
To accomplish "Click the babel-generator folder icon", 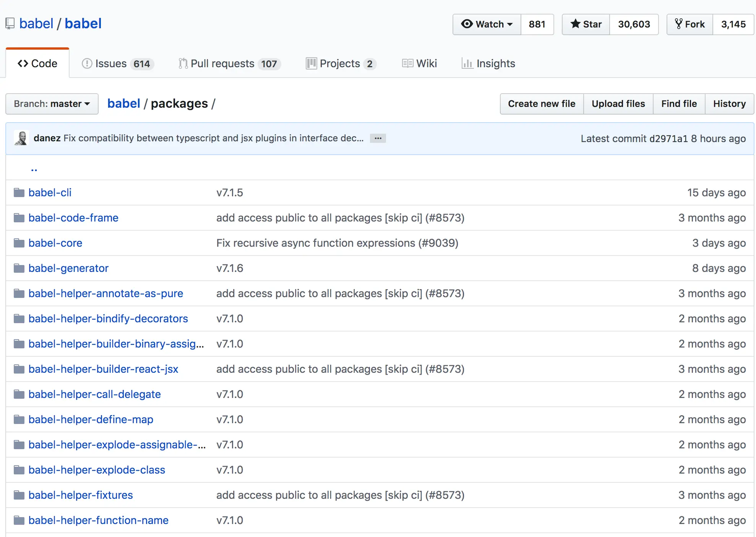I will pyautogui.click(x=19, y=268).
